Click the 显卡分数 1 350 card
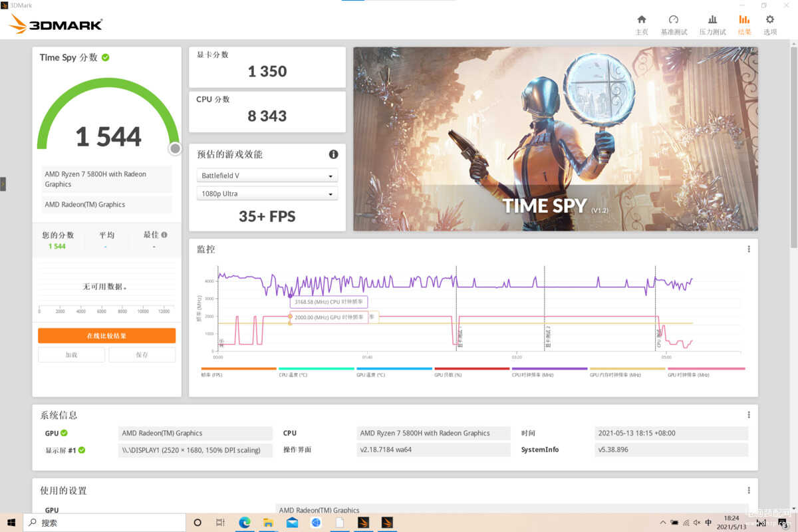Viewport: 798px width, 532px height. tap(267, 67)
